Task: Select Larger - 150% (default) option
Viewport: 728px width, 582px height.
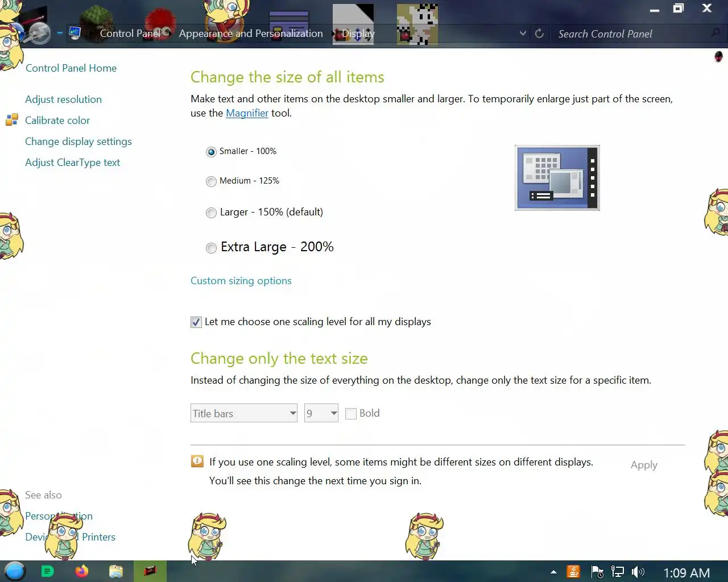Action: 211,213
